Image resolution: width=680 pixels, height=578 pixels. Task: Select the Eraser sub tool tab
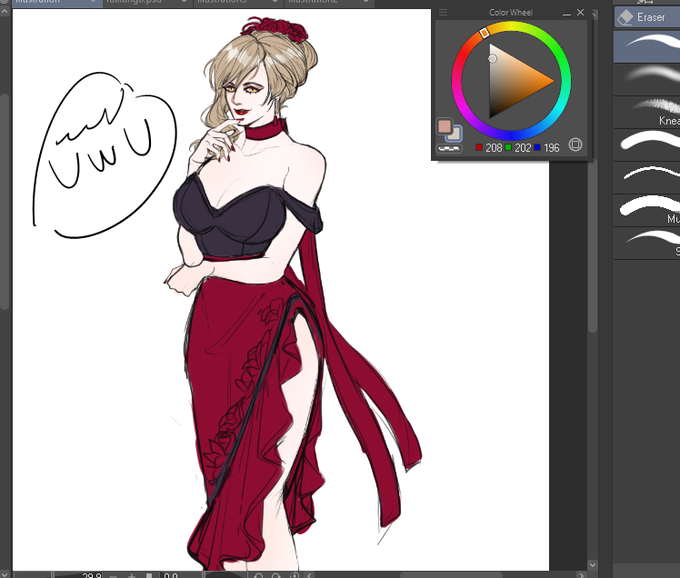pos(647,17)
